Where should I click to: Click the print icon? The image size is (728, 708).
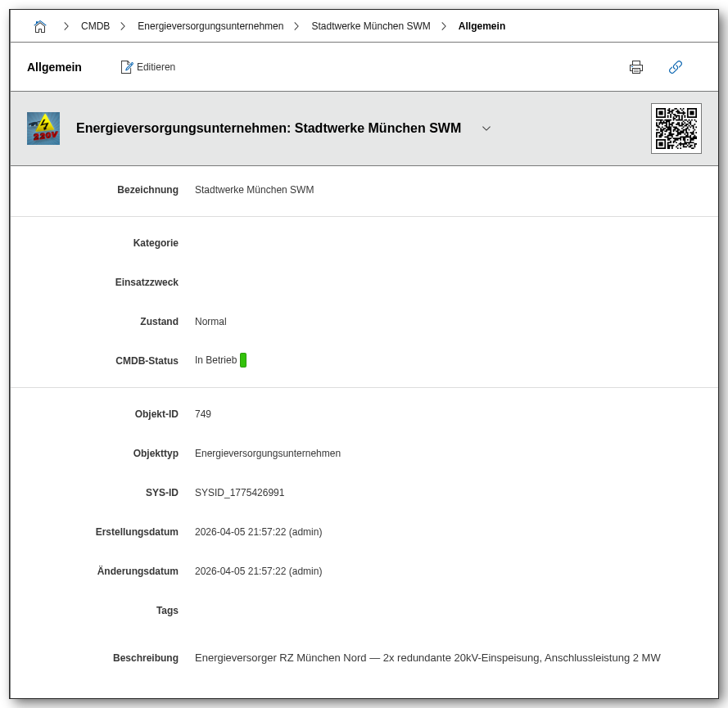click(x=636, y=67)
